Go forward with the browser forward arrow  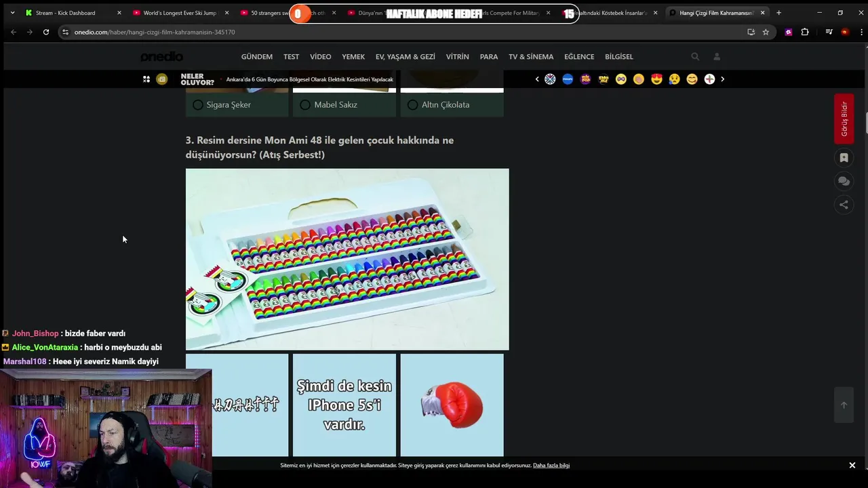[29, 32]
